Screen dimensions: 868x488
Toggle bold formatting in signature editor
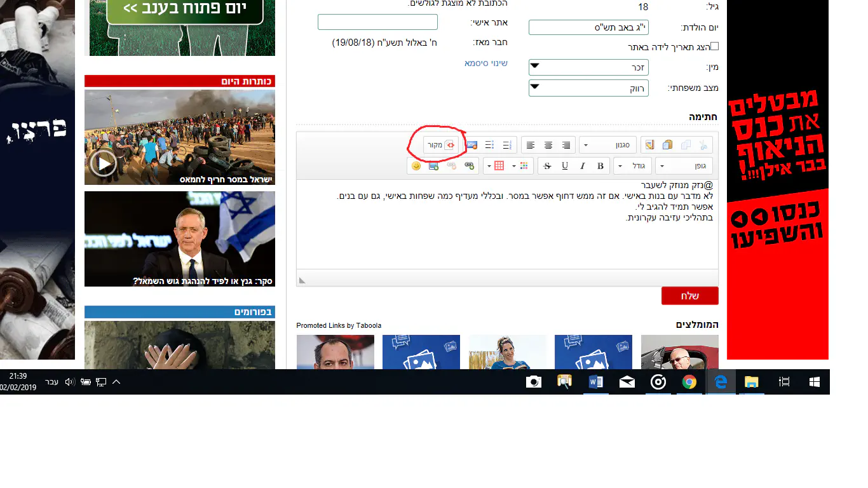600,166
